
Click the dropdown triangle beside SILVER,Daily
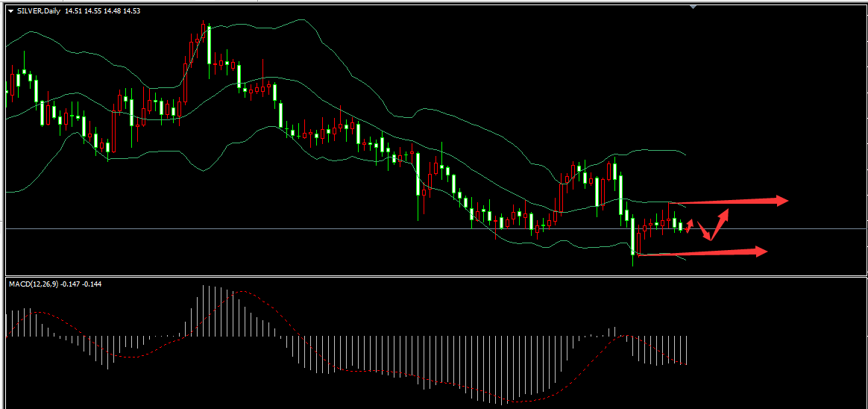coord(10,11)
